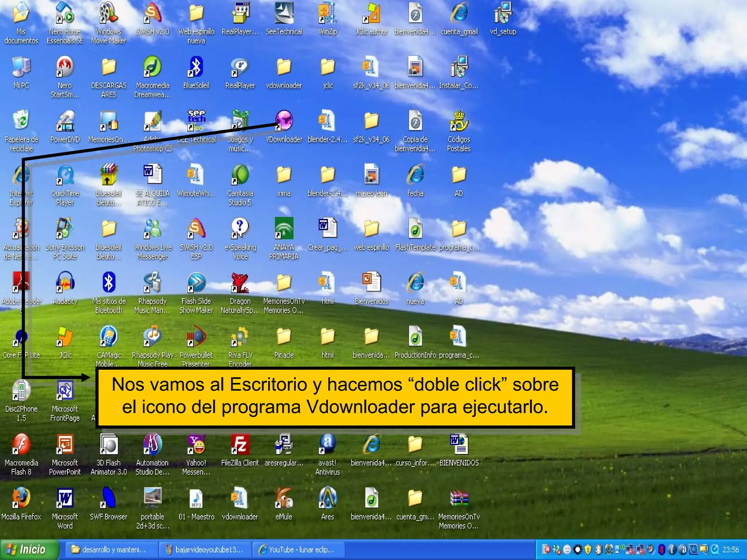Launch 3D Flash Animator 3.0
This screenshot has width=747, height=560.
pyautogui.click(x=109, y=444)
